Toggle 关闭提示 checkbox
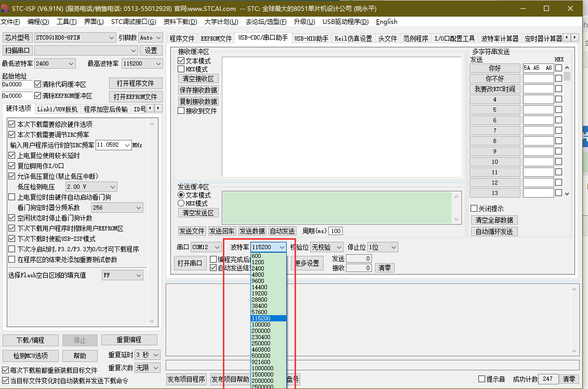 (474, 208)
